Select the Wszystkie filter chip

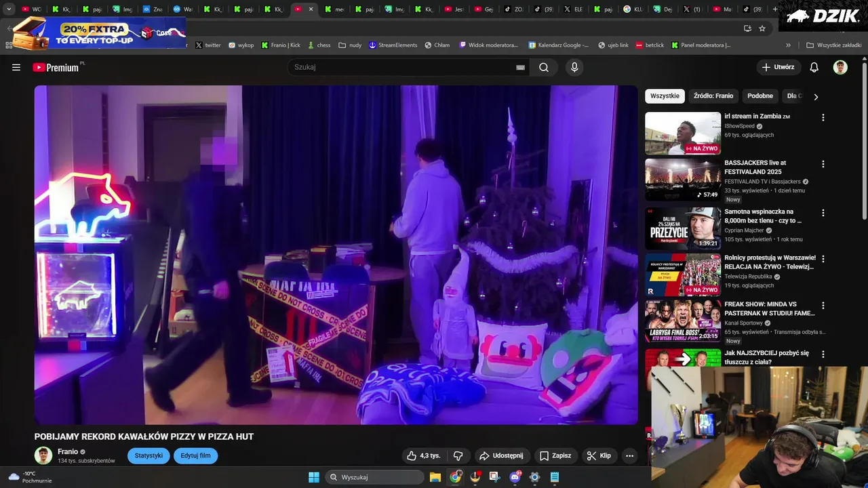pyautogui.click(x=665, y=96)
